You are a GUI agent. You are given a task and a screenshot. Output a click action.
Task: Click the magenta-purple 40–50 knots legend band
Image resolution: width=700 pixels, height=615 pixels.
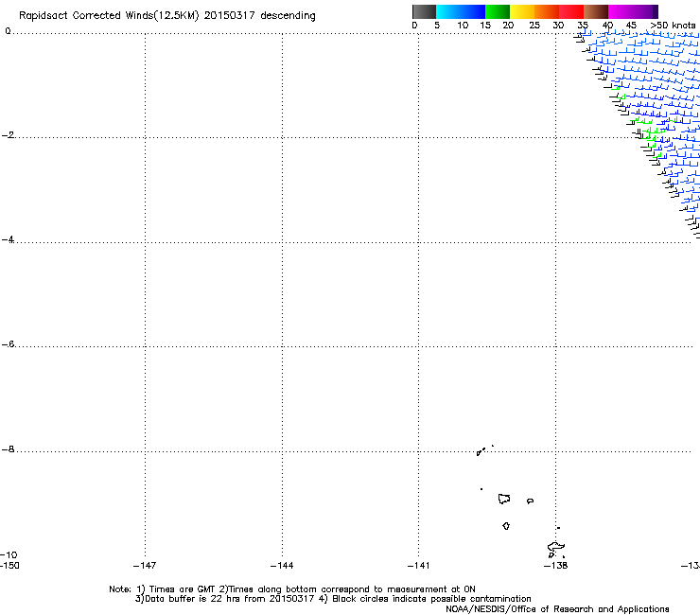[x=633, y=11]
